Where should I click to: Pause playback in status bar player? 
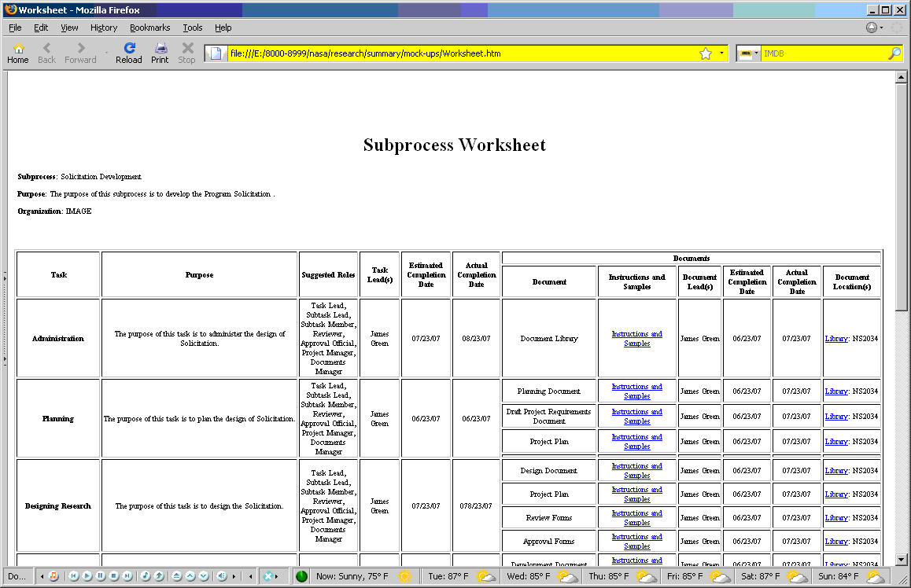click(101, 575)
